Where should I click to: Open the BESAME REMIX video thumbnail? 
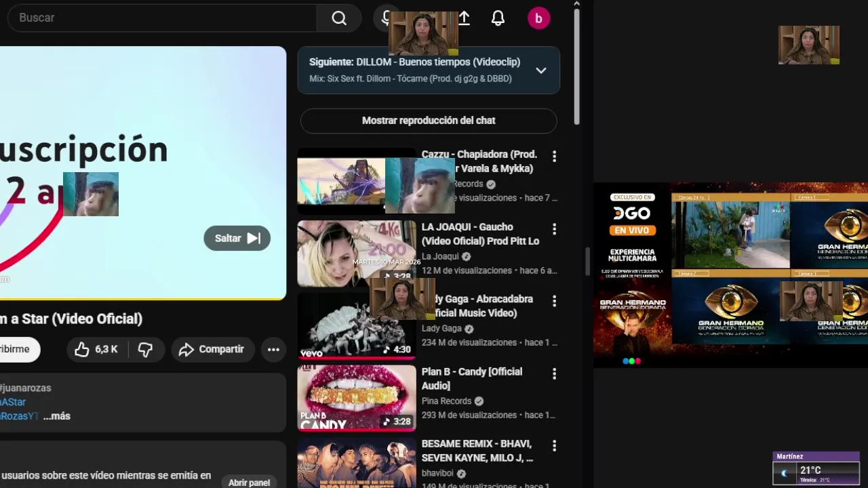pos(356,463)
